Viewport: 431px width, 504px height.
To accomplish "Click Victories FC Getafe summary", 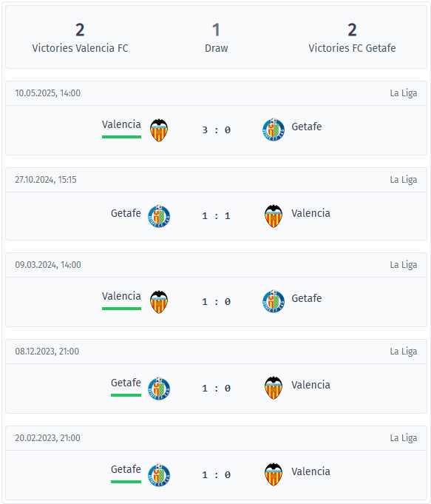I will (352, 38).
